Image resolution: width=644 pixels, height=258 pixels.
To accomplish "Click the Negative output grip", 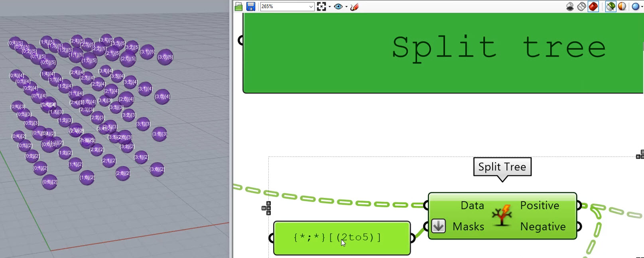I will (579, 227).
